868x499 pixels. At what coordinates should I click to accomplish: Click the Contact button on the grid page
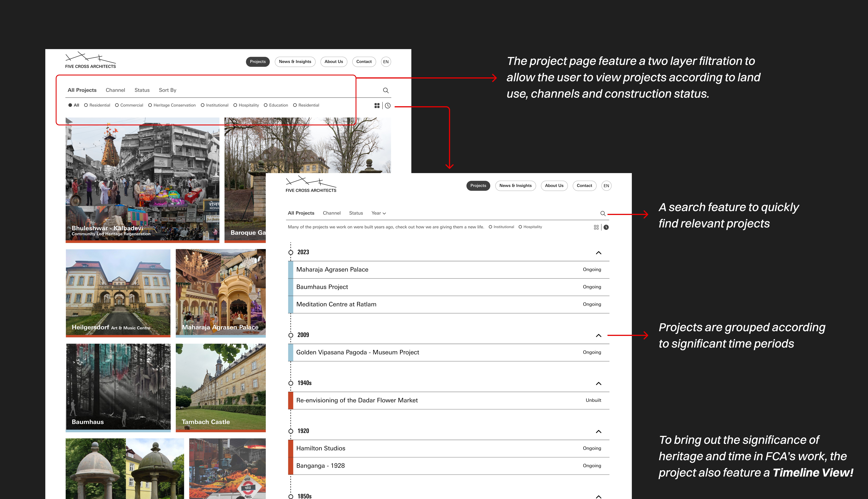pyautogui.click(x=364, y=62)
